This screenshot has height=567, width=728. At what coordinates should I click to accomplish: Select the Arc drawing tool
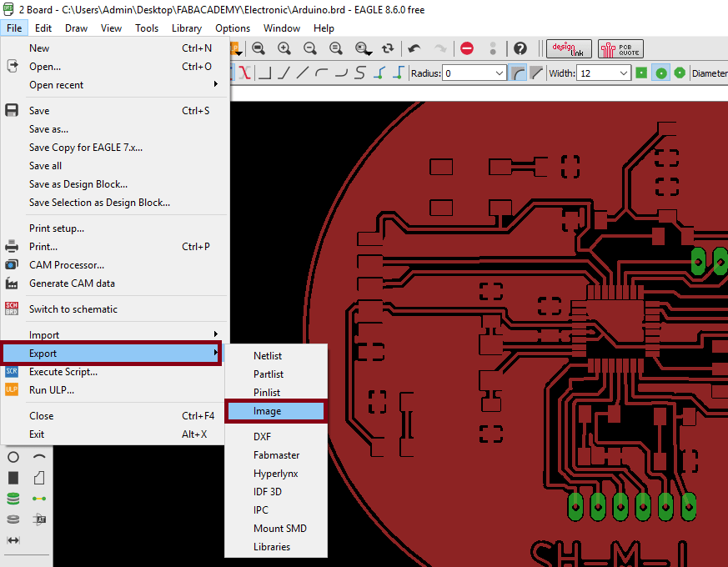[39, 458]
